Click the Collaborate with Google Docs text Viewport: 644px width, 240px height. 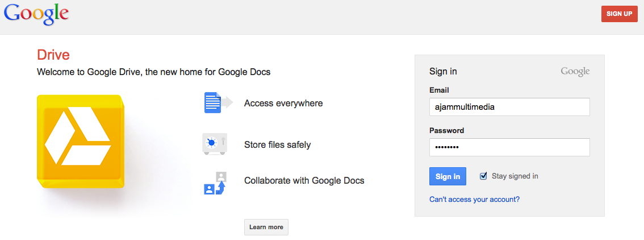point(304,180)
